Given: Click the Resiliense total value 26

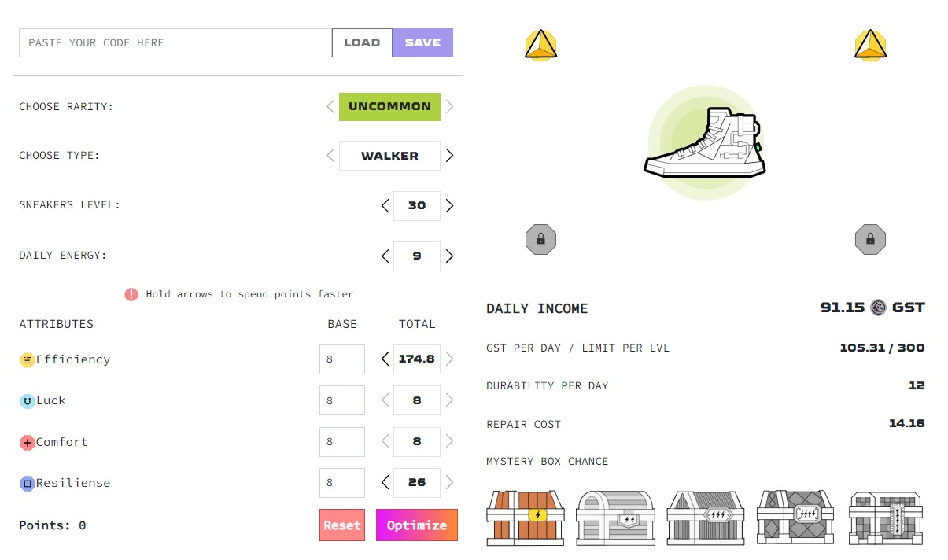Looking at the screenshot, I should click(417, 483).
